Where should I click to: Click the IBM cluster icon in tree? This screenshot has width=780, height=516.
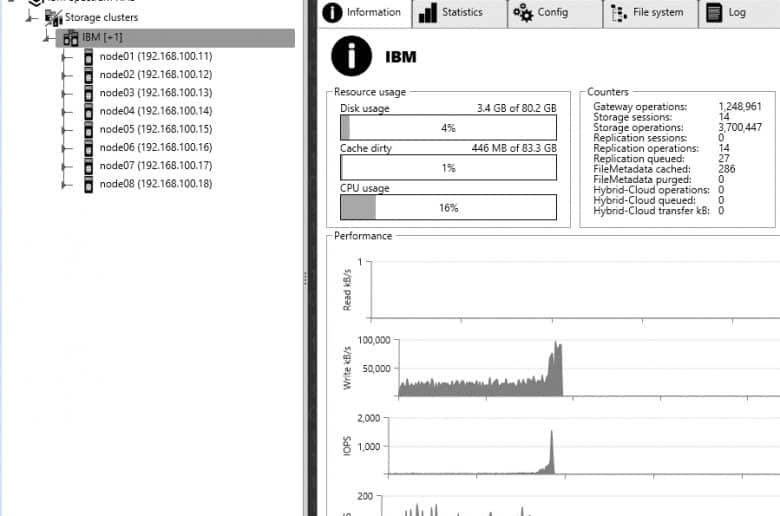click(71, 38)
